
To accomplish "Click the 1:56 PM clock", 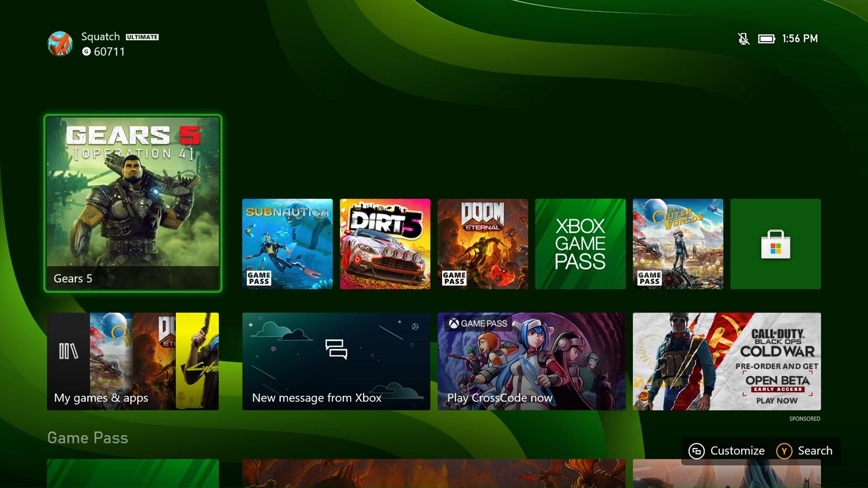I will (800, 39).
